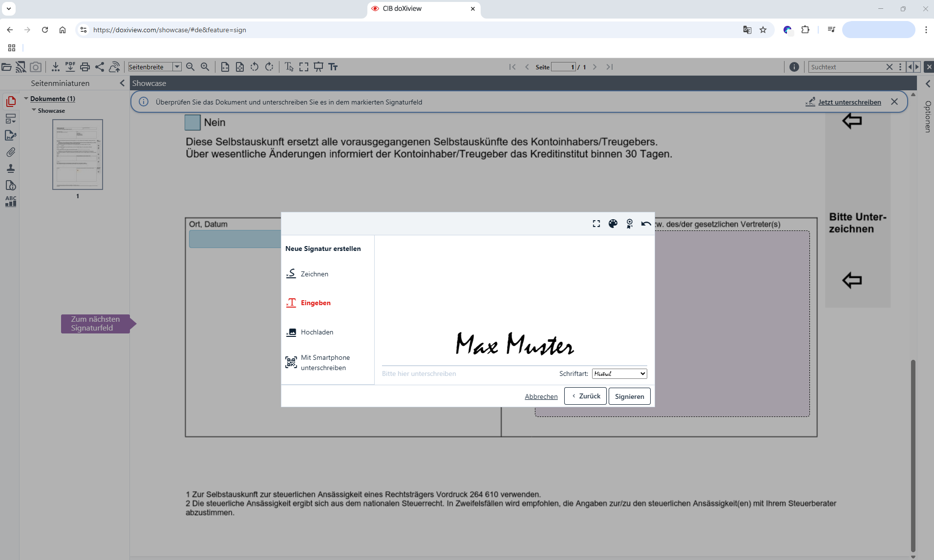This screenshot has height=560, width=934.
Task: Collapse the Showcase tree node
Action: tap(34, 110)
